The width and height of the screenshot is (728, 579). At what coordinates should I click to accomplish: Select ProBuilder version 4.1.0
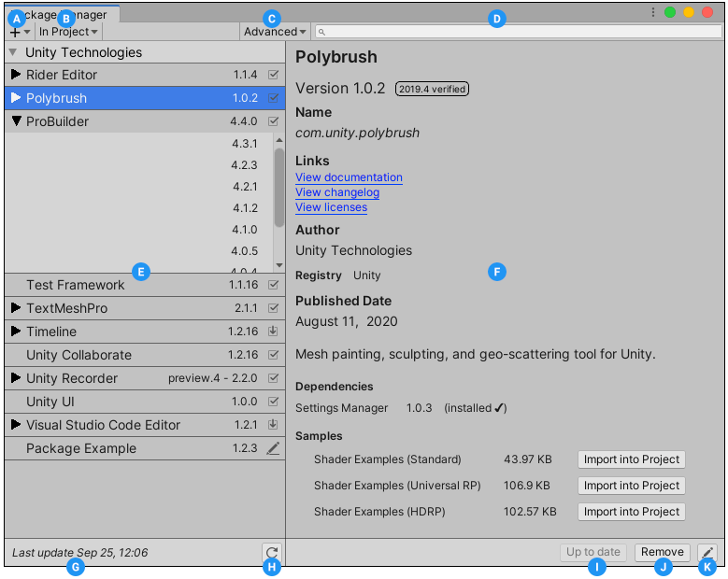pos(245,229)
